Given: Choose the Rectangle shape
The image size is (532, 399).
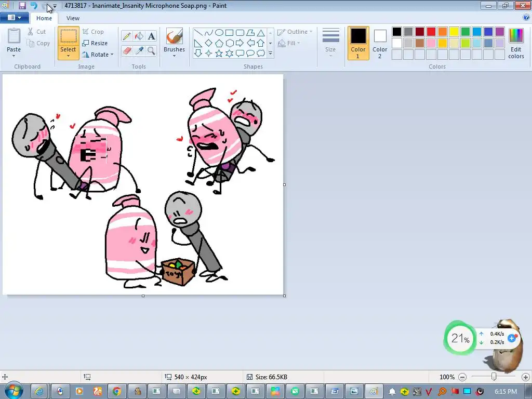Looking at the screenshot, I should pyautogui.click(x=229, y=33).
